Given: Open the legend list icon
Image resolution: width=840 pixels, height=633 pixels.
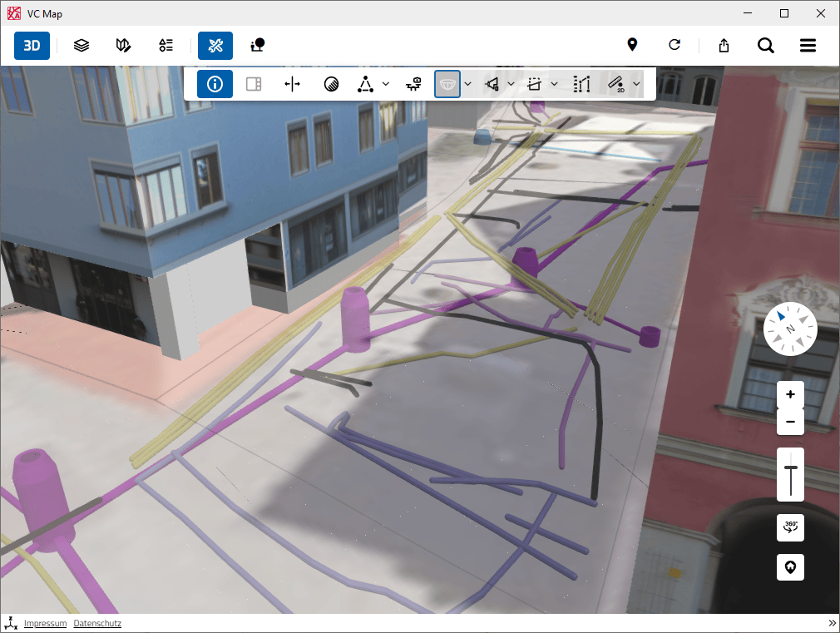Looking at the screenshot, I should 166,46.
